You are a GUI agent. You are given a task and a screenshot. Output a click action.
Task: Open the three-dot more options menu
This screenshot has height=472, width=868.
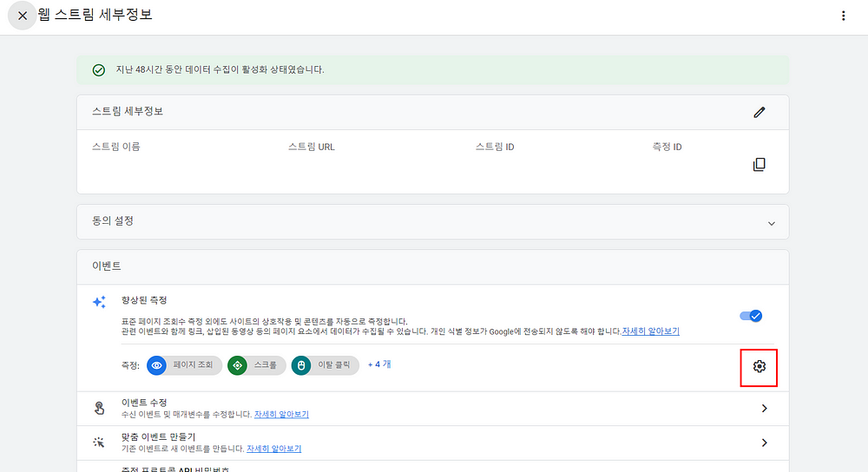coord(843,16)
